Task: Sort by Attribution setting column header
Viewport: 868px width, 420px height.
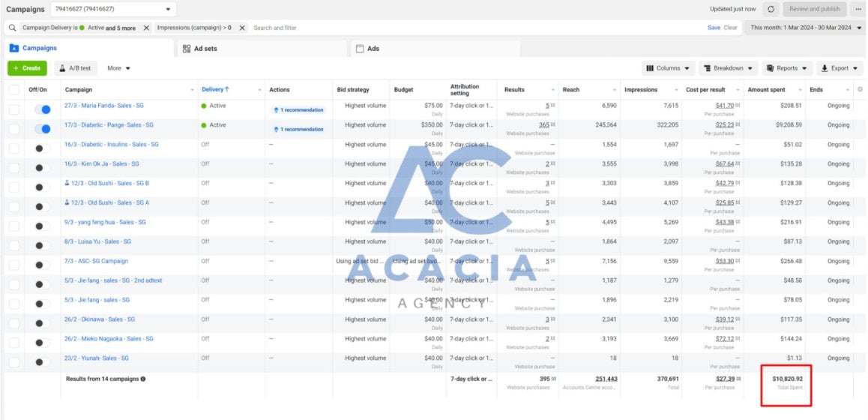Action: pos(465,90)
